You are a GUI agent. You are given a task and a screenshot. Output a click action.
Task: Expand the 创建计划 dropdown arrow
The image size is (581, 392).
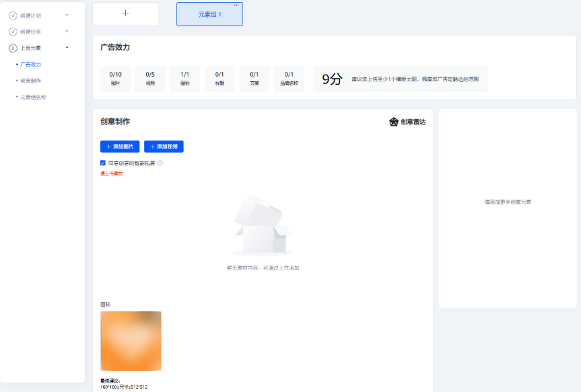(x=67, y=15)
